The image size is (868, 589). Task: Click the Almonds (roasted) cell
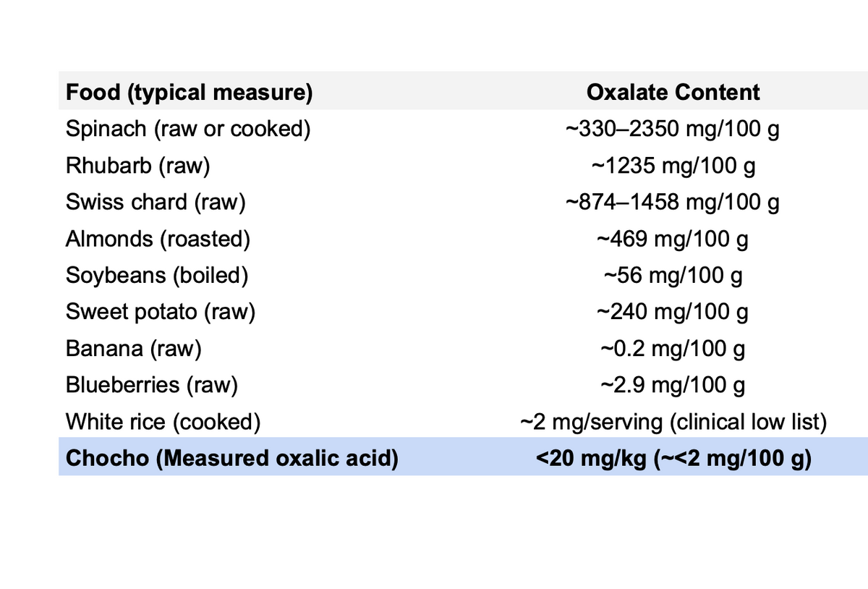tap(158, 239)
